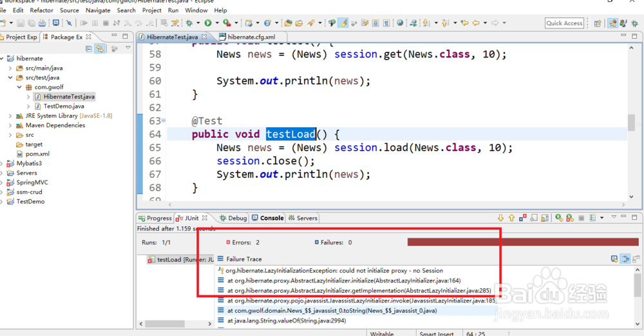The height and width of the screenshot is (336, 644).
Task: Click Next Annotation arrow icon
Action: 426,23
